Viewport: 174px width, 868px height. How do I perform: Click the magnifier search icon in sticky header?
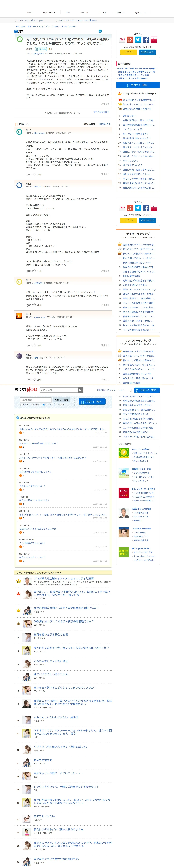(x=80, y=390)
